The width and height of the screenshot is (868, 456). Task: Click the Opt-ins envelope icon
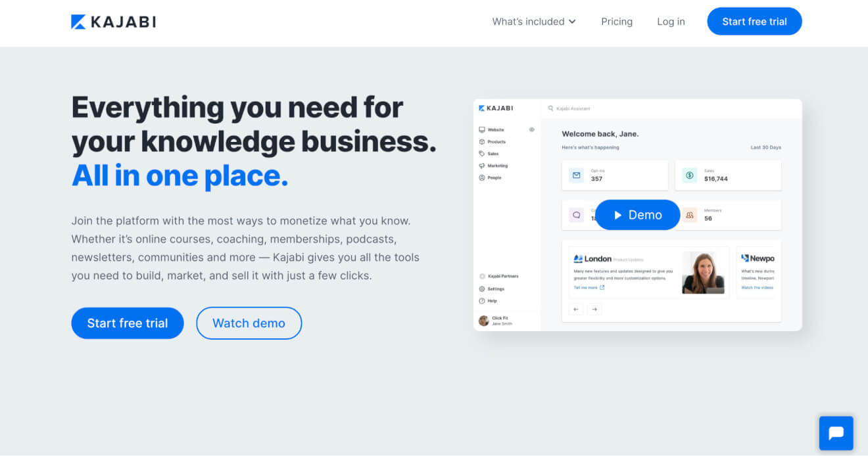click(577, 175)
